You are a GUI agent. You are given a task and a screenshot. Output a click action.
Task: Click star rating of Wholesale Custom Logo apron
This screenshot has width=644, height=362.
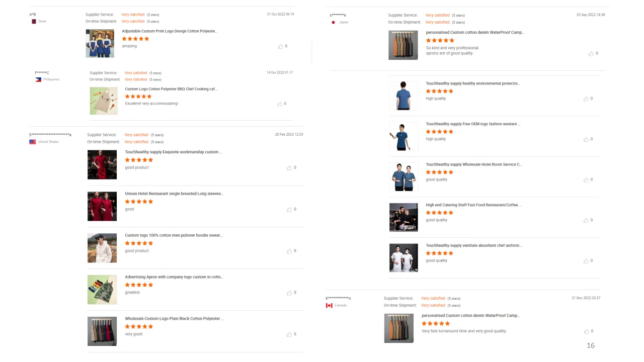[139, 326]
